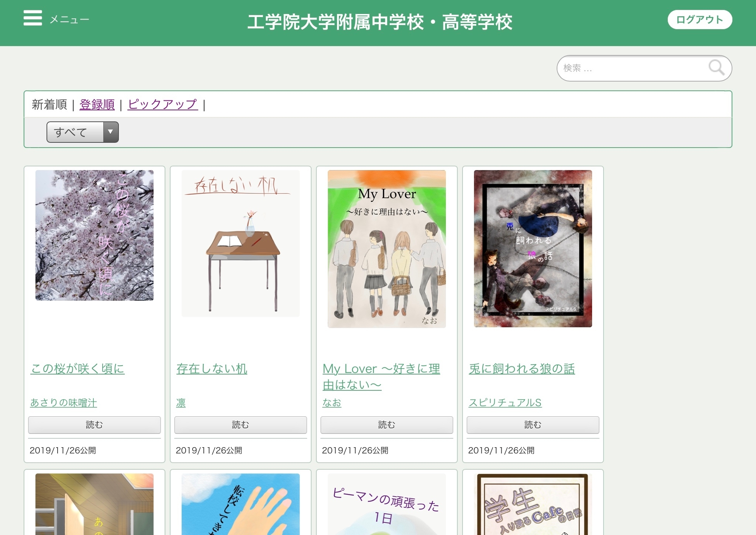756x535 pixels.
Task: Open the My Lover cover illustration
Action: point(386,249)
